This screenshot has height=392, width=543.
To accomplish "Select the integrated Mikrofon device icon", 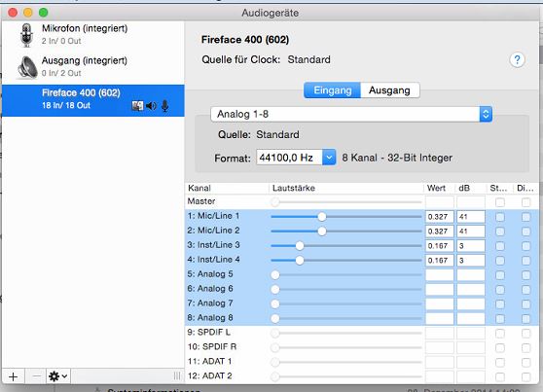I will [26, 35].
